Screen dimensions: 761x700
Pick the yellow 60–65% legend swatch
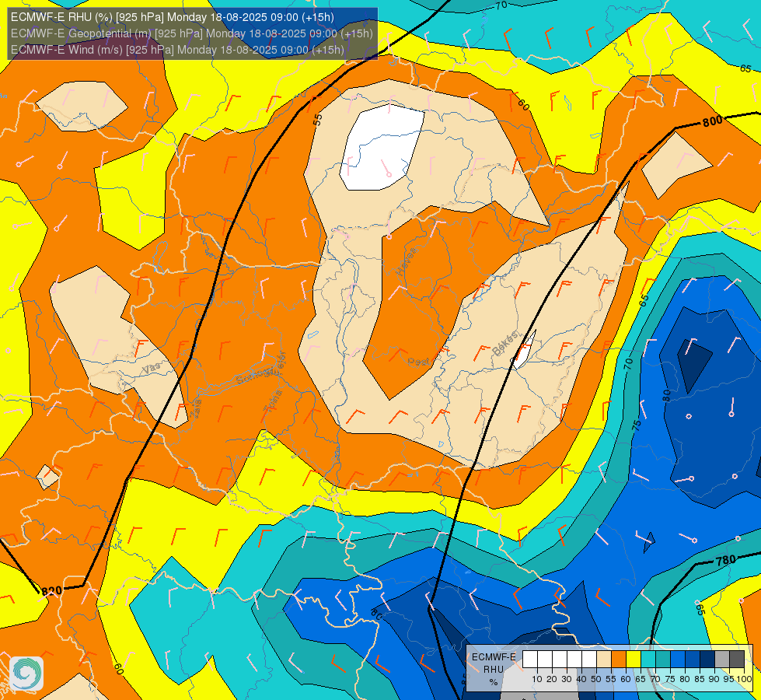click(634, 659)
